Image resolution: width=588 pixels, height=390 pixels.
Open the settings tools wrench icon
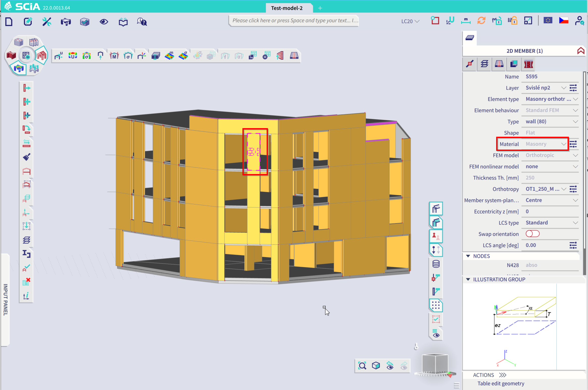coord(47,22)
